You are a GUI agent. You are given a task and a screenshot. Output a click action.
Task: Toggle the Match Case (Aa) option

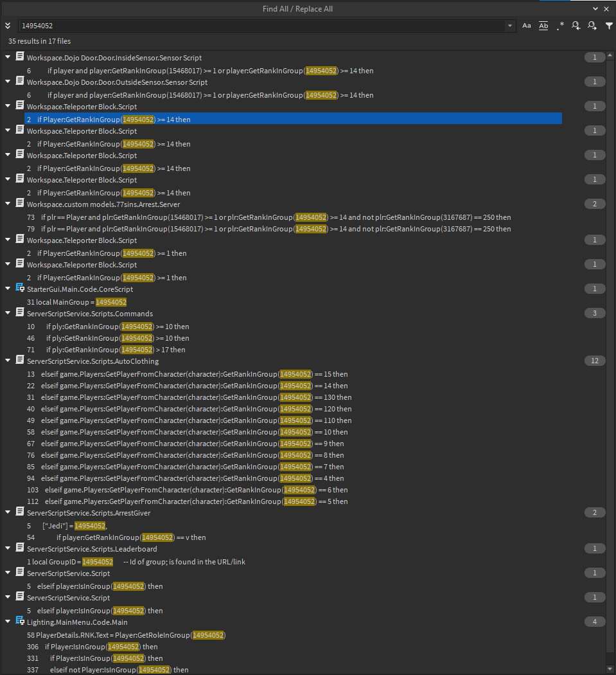click(527, 26)
